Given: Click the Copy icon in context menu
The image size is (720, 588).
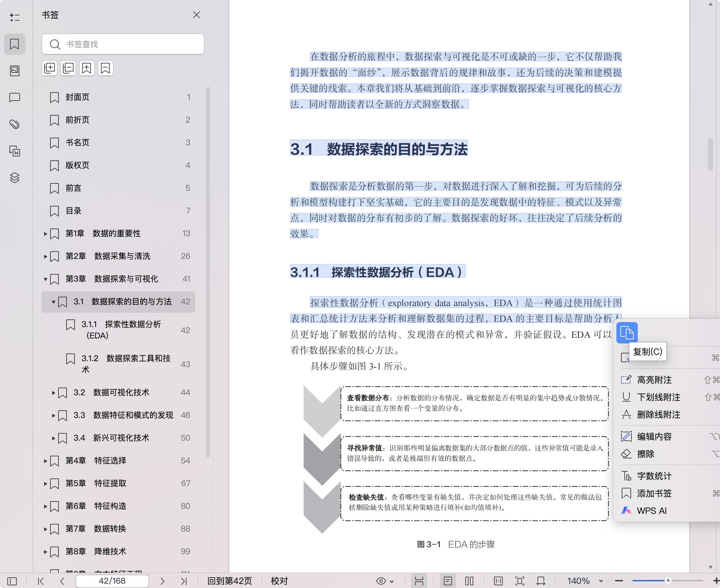Looking at the screenshot, I should tap(627, 333).
